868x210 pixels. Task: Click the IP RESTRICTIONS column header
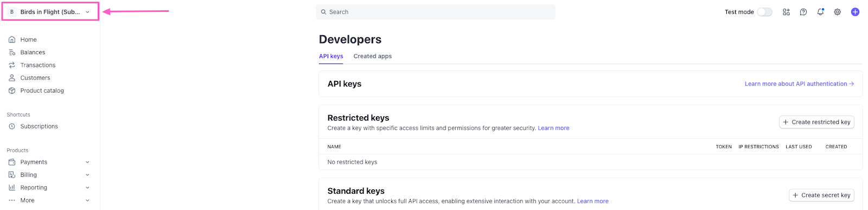pyautogui.click(x=758, y=147)
